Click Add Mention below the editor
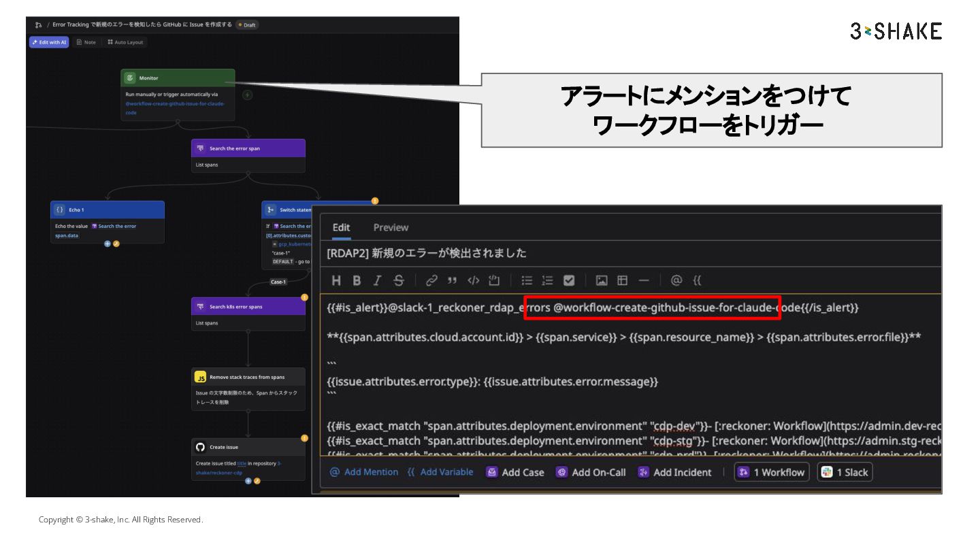980x551 pixels. click(364, 472)
